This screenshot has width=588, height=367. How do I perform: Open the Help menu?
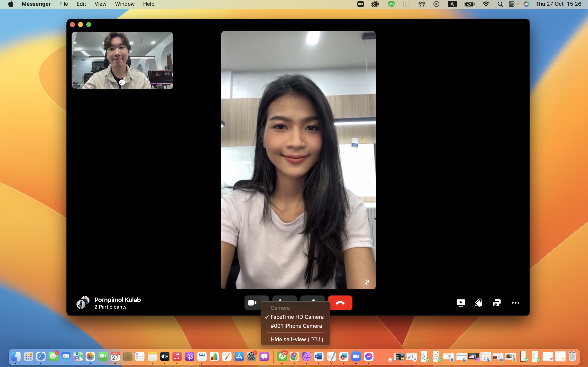[149, 4]
